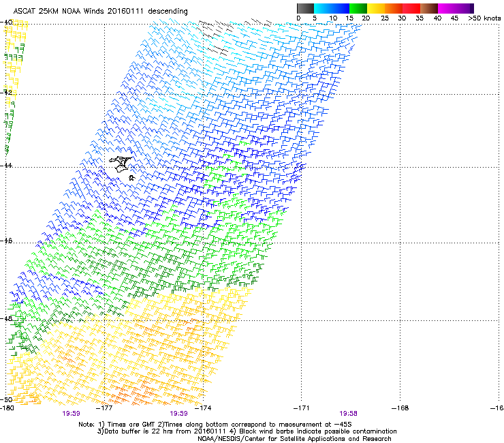Click the '25' label under the color bar
Viewport: 504px width, 443px height.
[x=385, y=18]
